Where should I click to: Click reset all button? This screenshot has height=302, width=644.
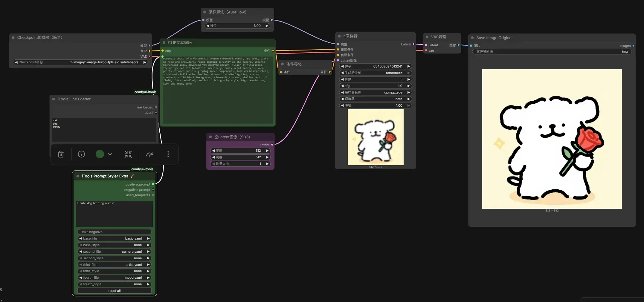tap(115, 291)
